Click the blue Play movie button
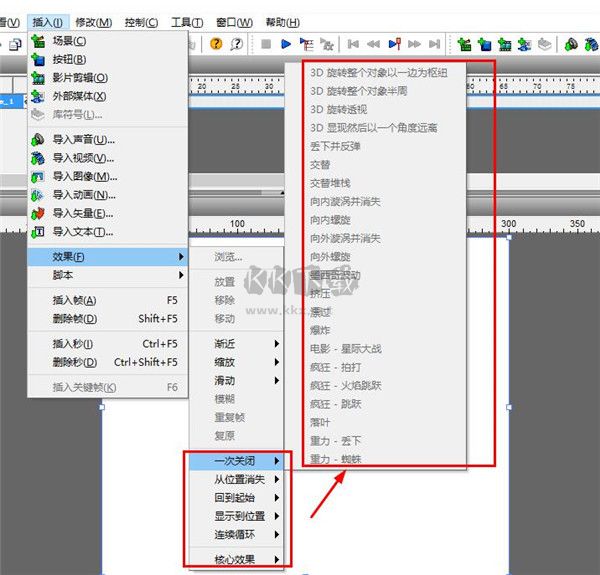 [x=286, y=44]
